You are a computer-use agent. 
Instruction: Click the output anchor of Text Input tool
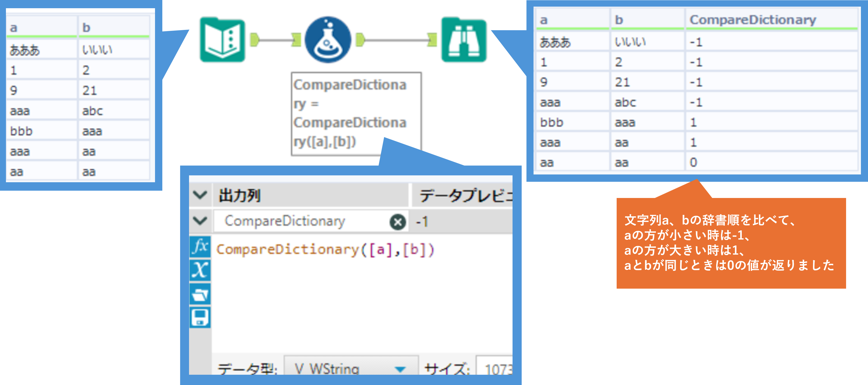pyautogui.click(x=254, y=40)
